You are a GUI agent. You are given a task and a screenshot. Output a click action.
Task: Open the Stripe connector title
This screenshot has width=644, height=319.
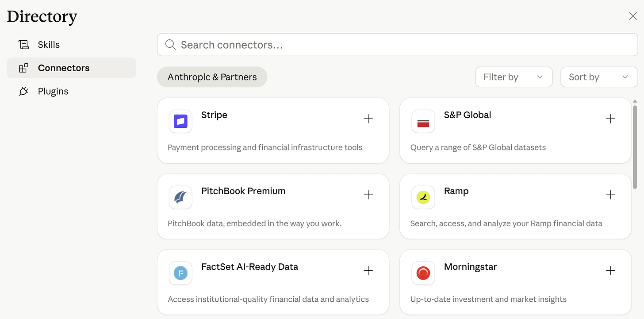(x=214, y=115)
